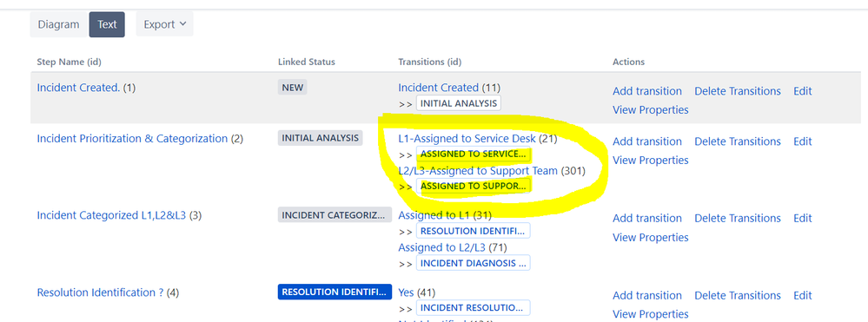Delete Transitions for Incident Categorized step
The width and height of the screenshot is (868, 322).
(738, 218)
